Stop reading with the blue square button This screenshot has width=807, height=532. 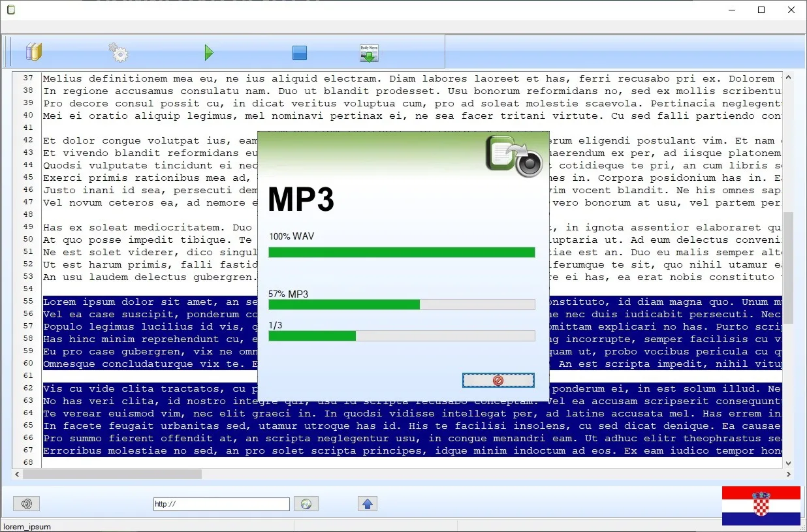click(x=300, y=53)
